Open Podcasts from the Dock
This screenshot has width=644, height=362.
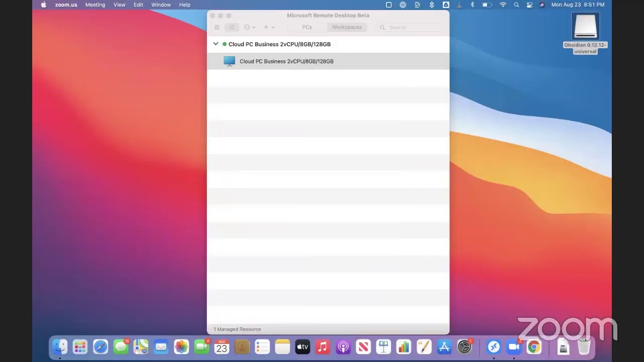click(343, 347)
